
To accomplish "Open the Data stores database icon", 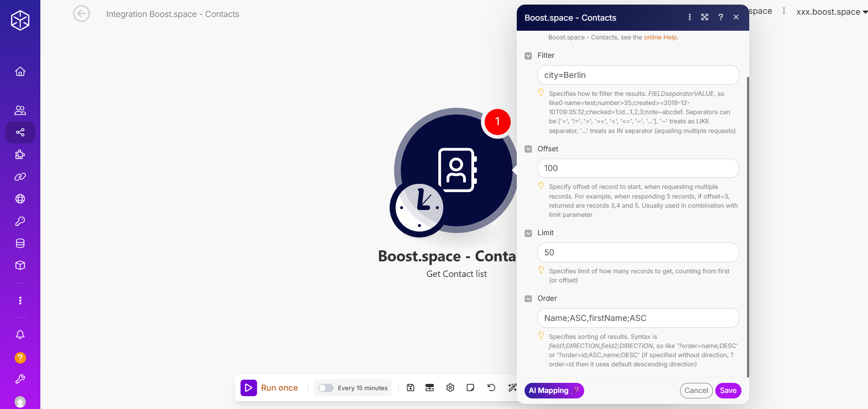I will coord(20,243).
